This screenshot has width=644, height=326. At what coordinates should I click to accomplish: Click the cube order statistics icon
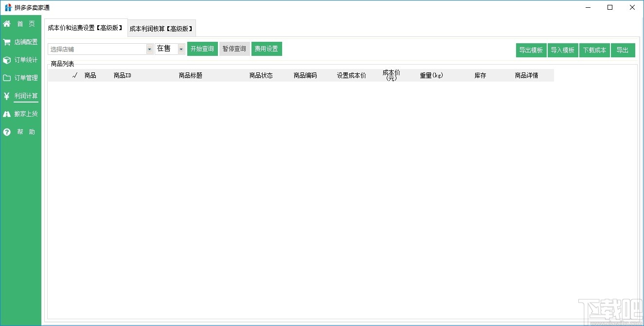[7, 60]
